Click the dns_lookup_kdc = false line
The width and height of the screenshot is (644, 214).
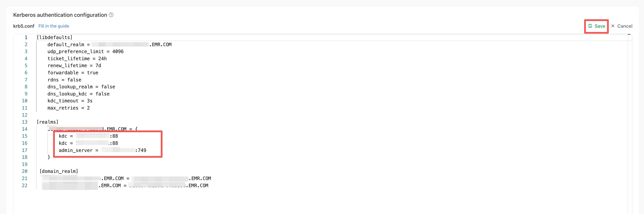pos(78,94)
